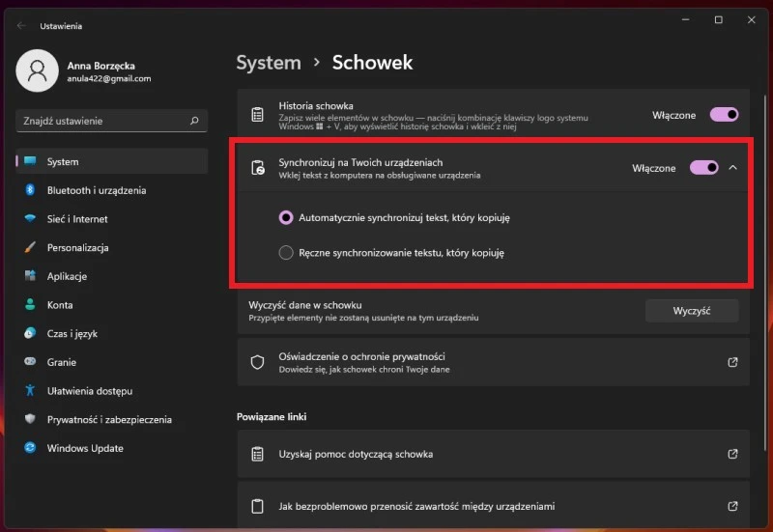Screen dimensions: 773x532
Task: Click the external link icon for privacy statement
Action: pyautogui.click(x=732, y=362)
